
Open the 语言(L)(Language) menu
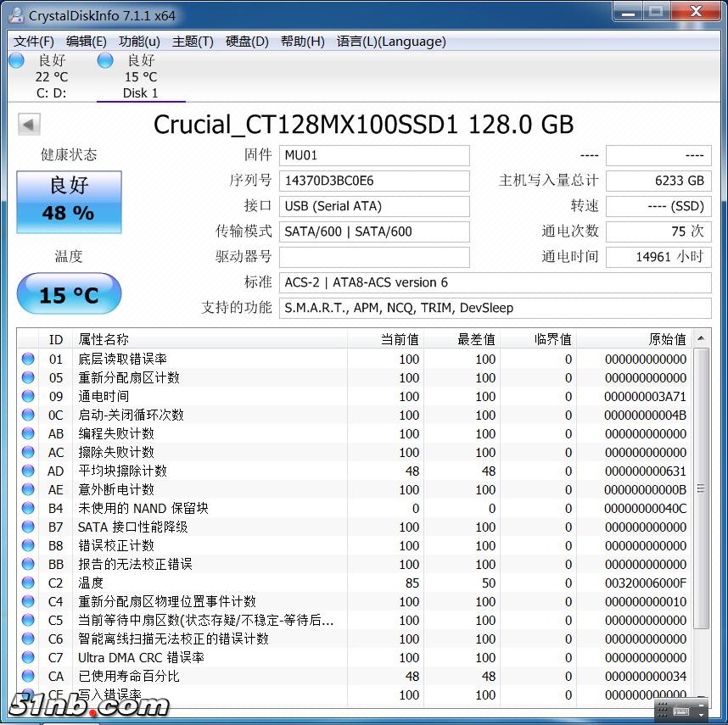(x=390, y=42)
